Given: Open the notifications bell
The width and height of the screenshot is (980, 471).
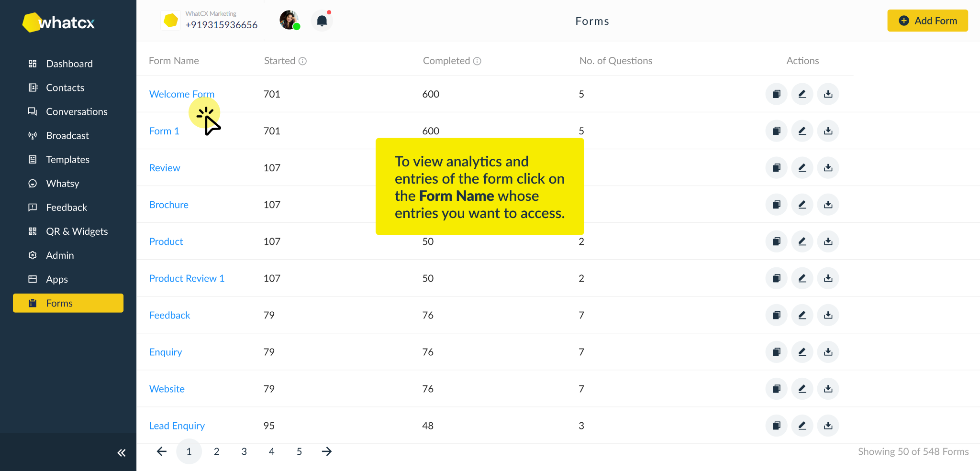Looking at the screenshot, I should [322, 20].
